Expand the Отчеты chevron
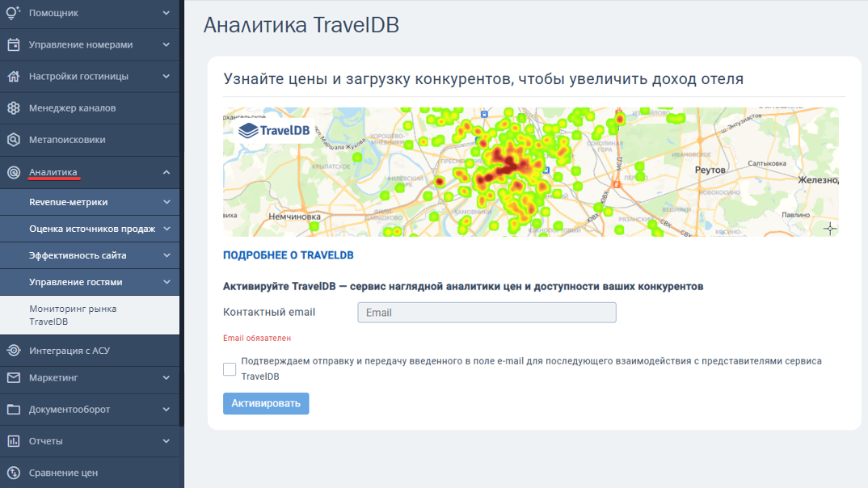Screen dimensions: 868x488 click(x=166, y=441)
